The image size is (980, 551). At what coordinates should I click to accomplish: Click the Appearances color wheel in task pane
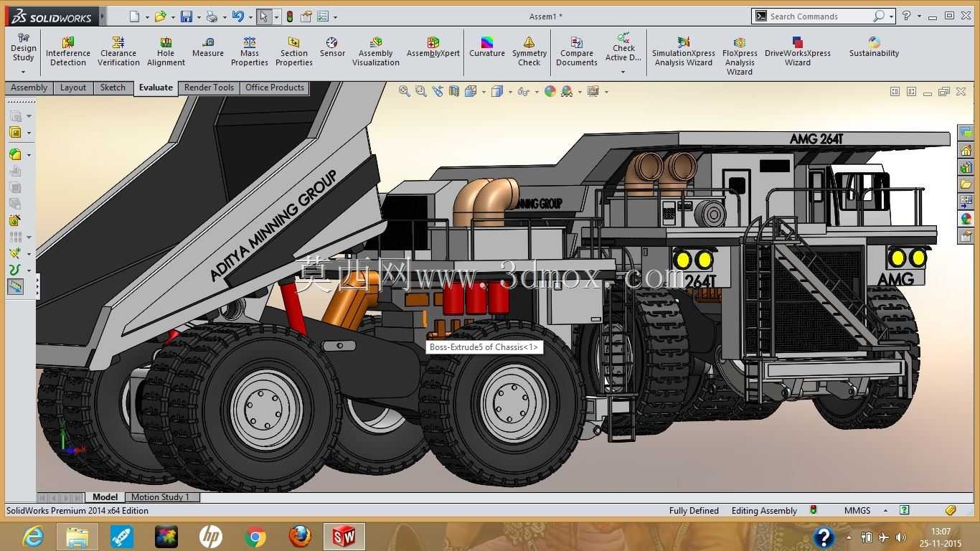966,219
